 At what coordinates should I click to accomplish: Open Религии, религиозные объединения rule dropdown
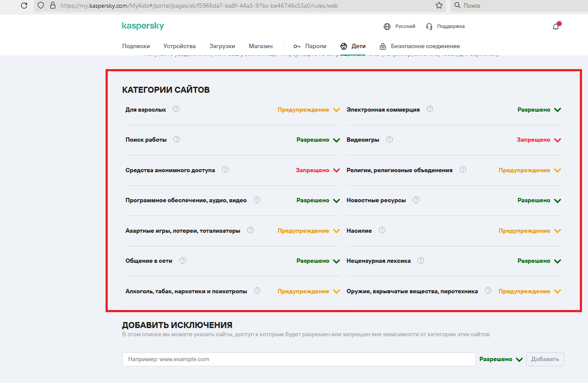pyautogui.click(x=530, y=170)
